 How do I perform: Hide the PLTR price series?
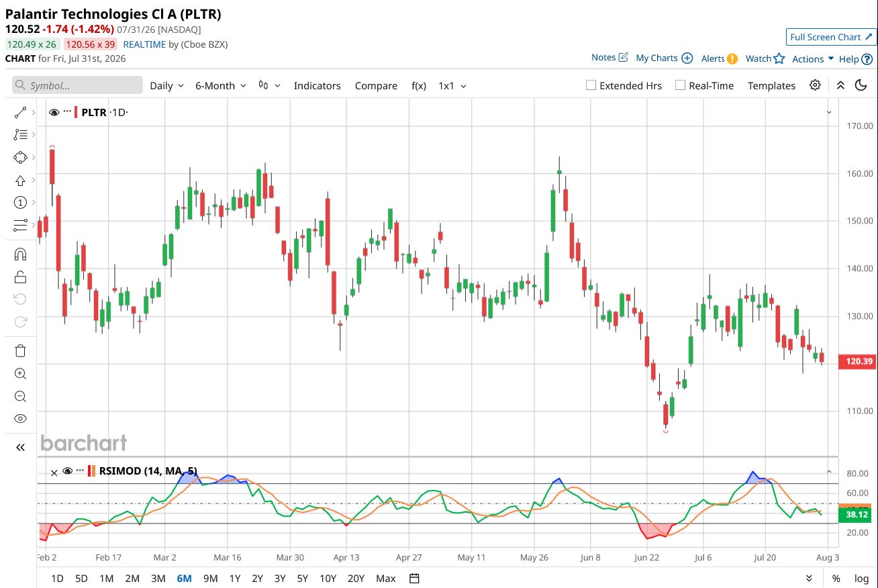pyautogui.click(x=54, y=112)
